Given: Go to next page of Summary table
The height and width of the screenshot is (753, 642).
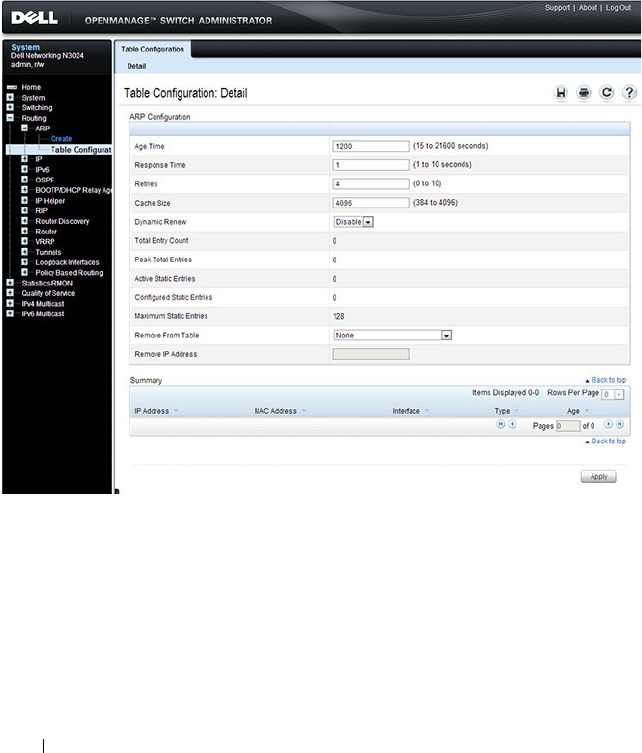Looking at the screenshot, I should click(x=608, y=424).
